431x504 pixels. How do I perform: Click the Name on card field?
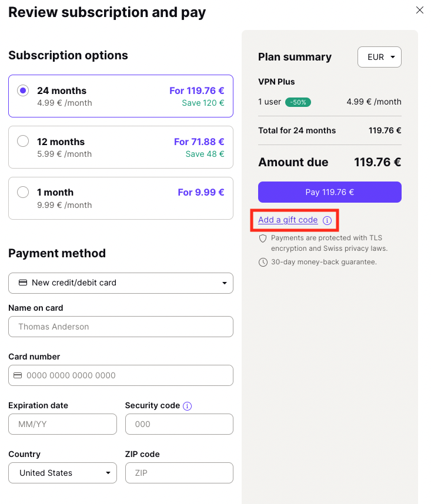coord(121,327)
